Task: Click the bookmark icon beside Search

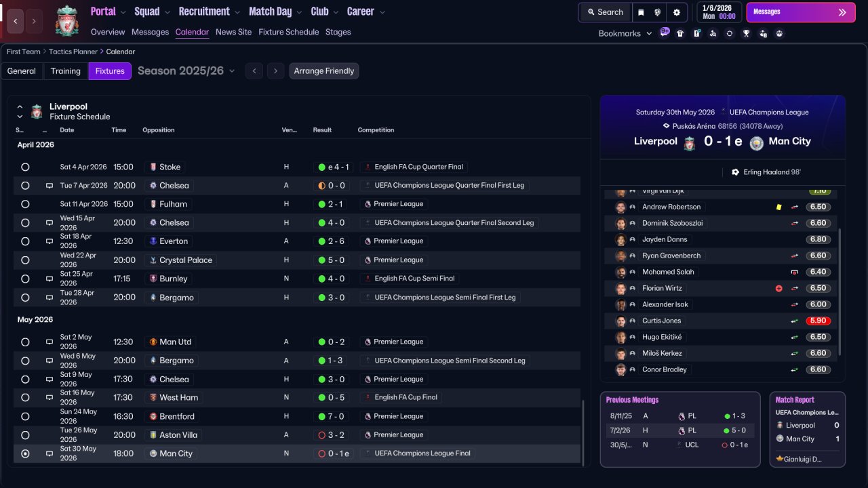Action: 641,12
